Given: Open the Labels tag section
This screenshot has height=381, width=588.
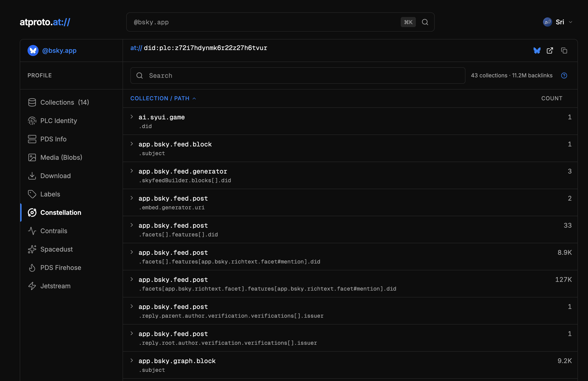Looking at the screenshot, I should pyautogui.click(x=50, y=194).
